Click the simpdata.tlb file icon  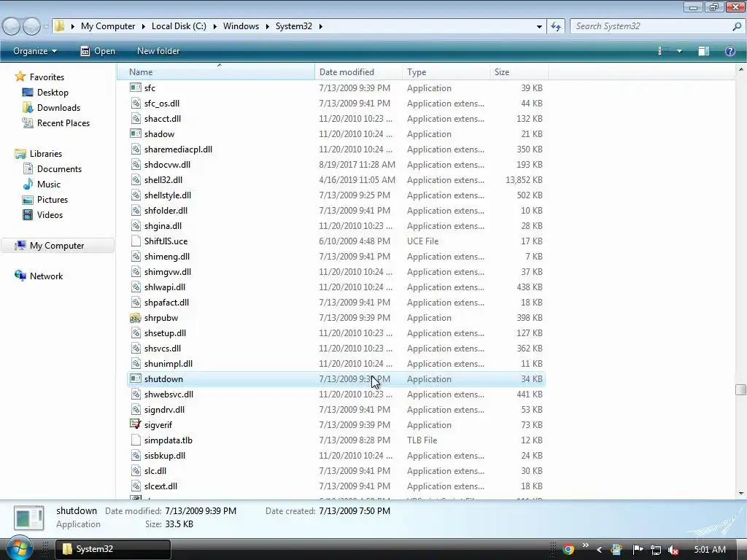click(x=136, y=440)
